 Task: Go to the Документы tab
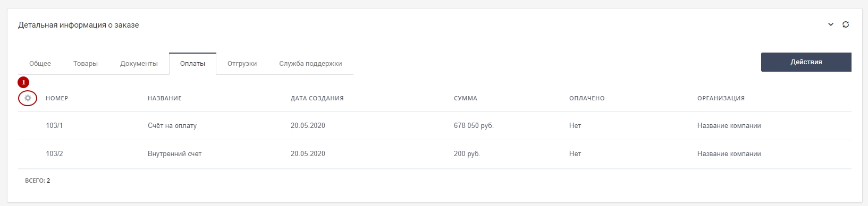[x=139, y=64]
